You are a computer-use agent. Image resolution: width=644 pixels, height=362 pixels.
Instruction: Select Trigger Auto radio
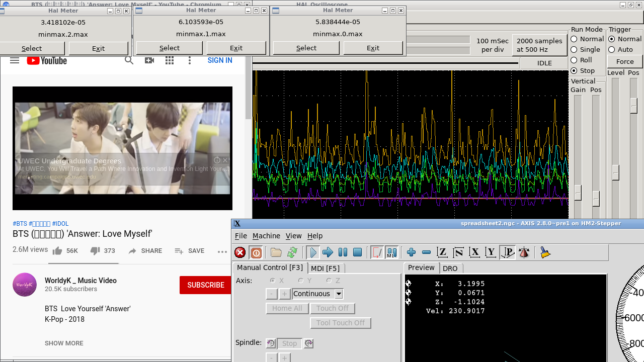click(x=612, y=50)
